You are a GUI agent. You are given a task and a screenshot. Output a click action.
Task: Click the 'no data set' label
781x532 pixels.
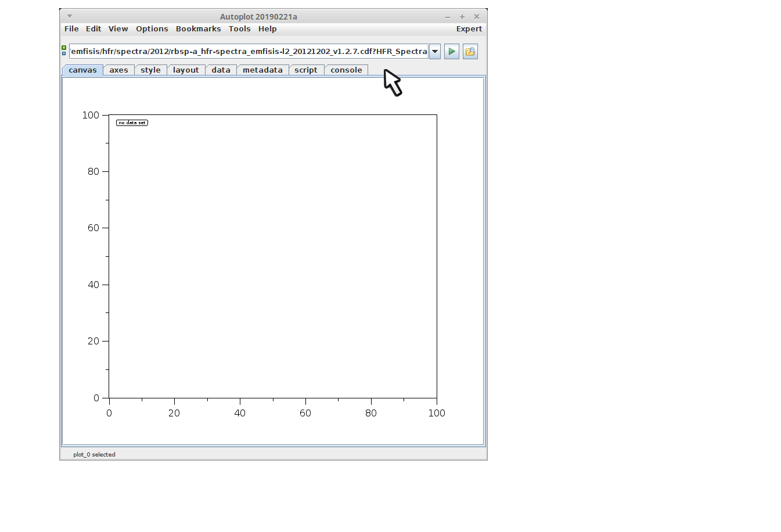pyautogui.click(x=132, y=123)
